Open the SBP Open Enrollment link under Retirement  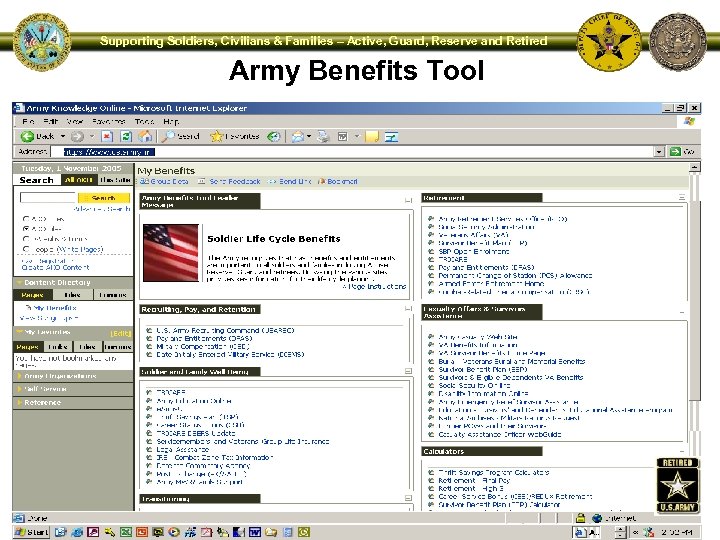473,251
